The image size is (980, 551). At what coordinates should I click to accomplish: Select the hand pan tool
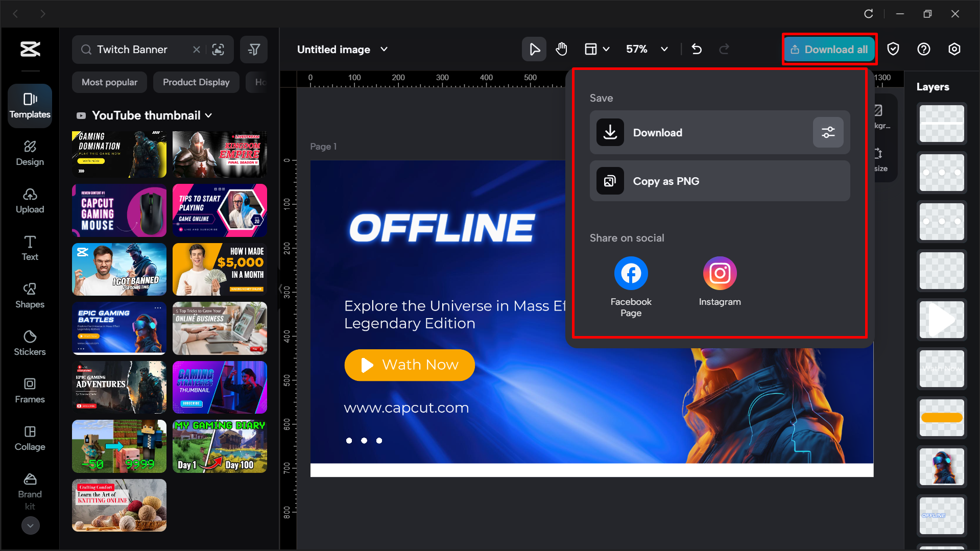pos(561,49)
